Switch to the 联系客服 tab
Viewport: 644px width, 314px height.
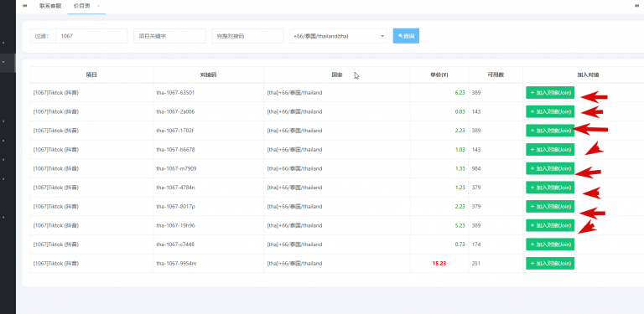coord(50,6)
